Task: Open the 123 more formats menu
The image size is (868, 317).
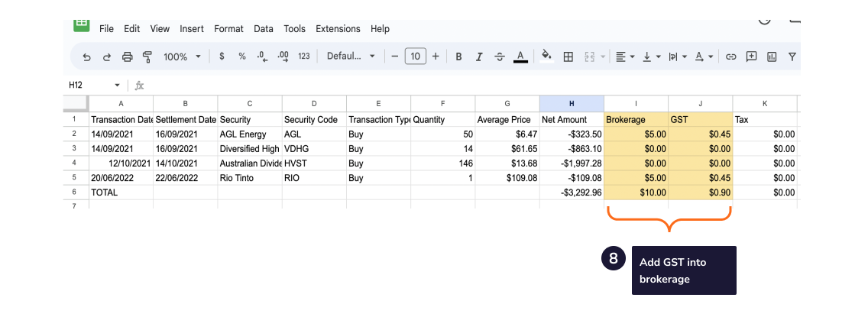Action: 304,57
